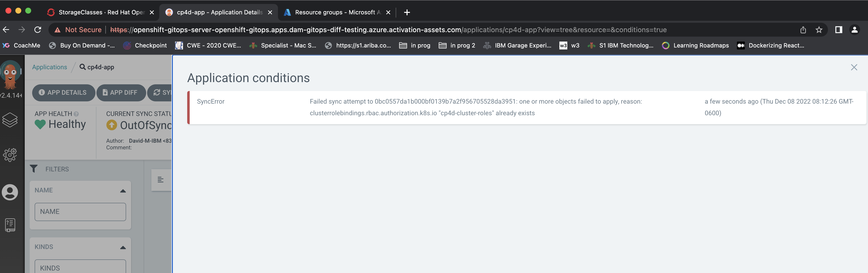Screen dimensions: 868x273
Task: Click the App Health help question mark
Action: pyautogui.click(x=76, y=114)
